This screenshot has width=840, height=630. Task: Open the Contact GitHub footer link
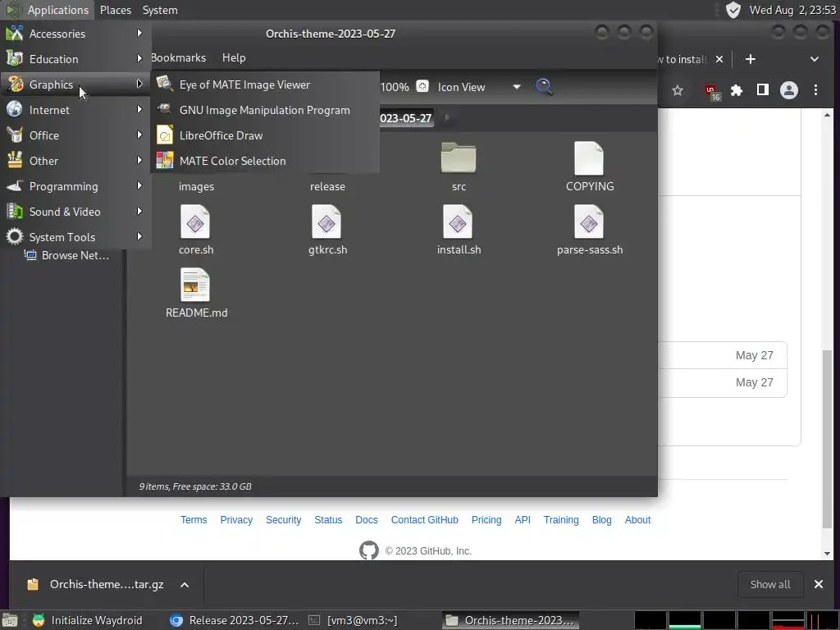pyautogui.click(x=424, y=519)
